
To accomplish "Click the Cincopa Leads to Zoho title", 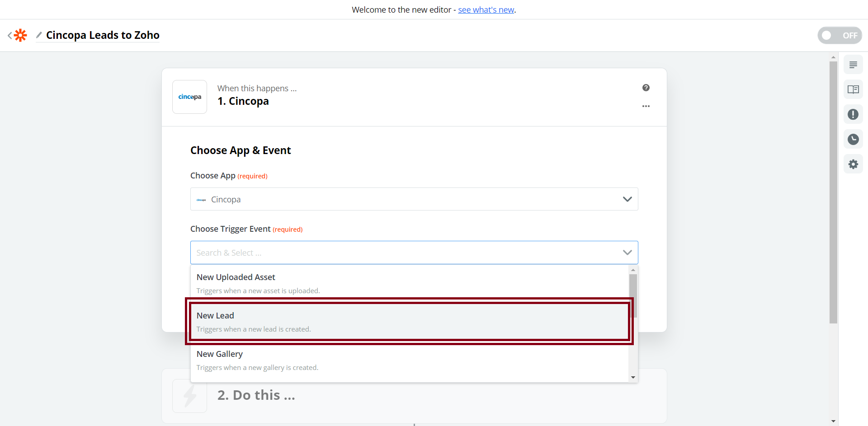I will click(103, 35).
